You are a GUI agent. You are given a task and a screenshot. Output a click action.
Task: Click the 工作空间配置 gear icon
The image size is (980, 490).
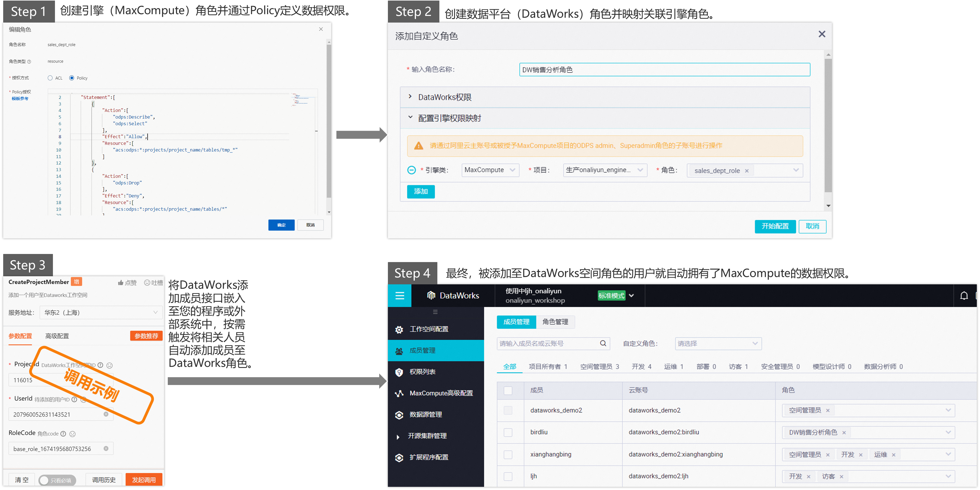(399, 329)
